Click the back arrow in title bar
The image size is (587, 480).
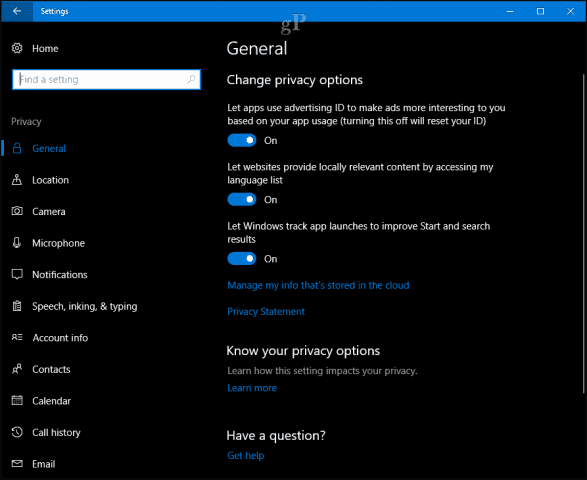pyautogui.click(x=17, y=11)
